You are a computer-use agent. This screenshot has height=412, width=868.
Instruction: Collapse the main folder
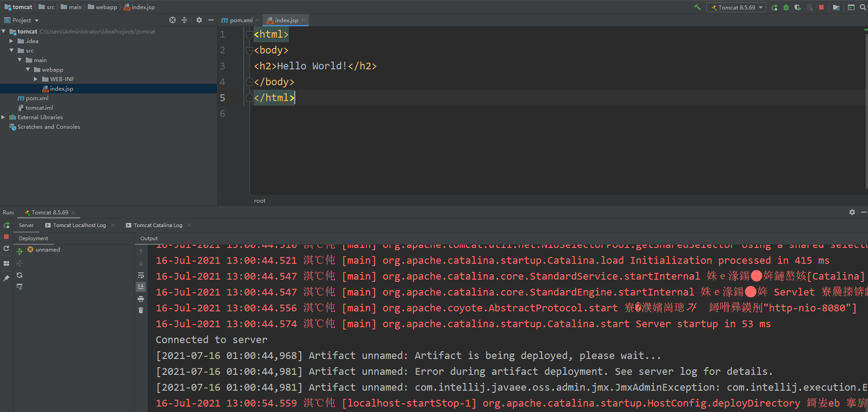20,60
